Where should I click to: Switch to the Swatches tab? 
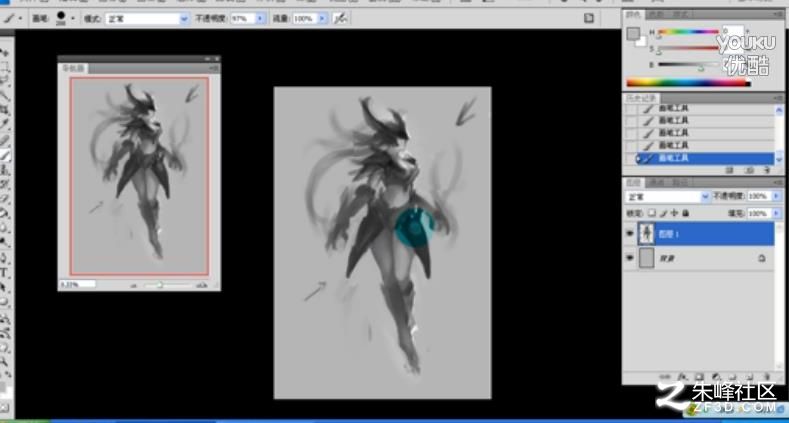point(656,15)
